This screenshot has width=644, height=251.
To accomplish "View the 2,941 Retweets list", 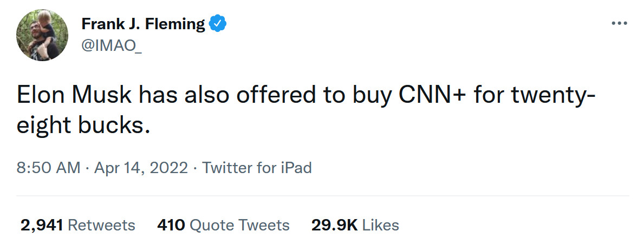I will (77, 224).
